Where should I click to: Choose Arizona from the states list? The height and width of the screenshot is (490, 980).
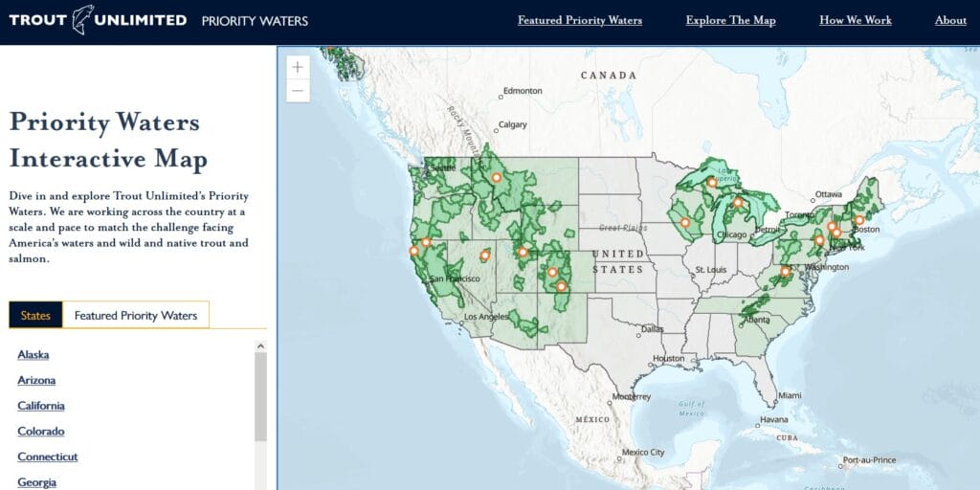(36, 380)
